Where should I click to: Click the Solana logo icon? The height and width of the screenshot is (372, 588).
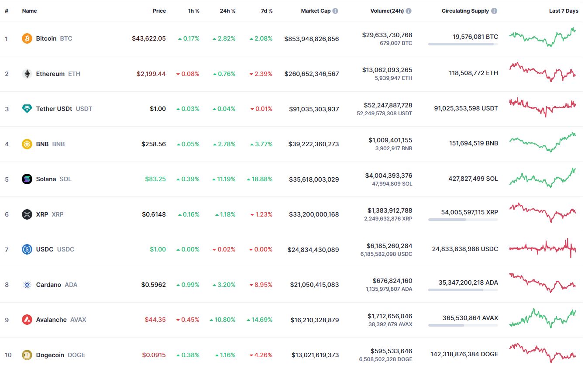pyautogui.click(x=27, y=179)
